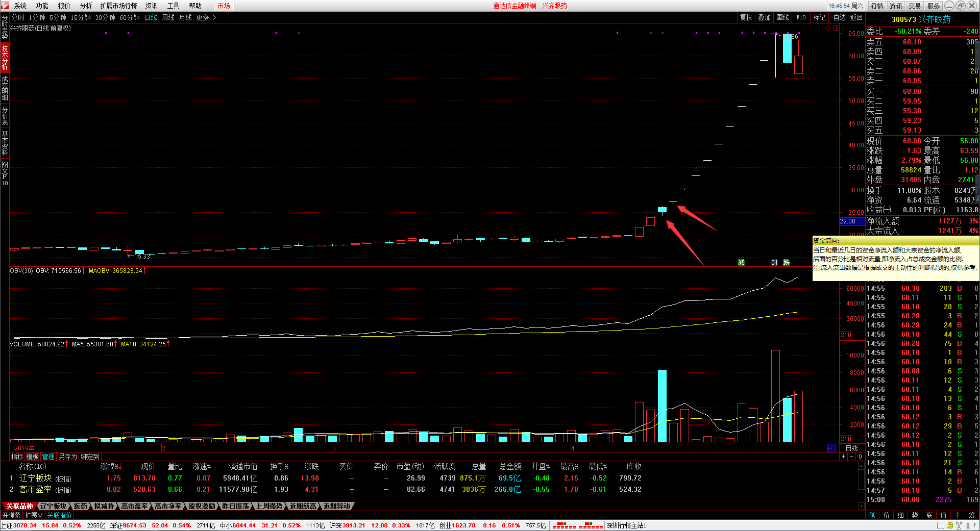Sort by 涨幅% column header
This screenshot has height=531, width=980.
click(x=111, y=466)
